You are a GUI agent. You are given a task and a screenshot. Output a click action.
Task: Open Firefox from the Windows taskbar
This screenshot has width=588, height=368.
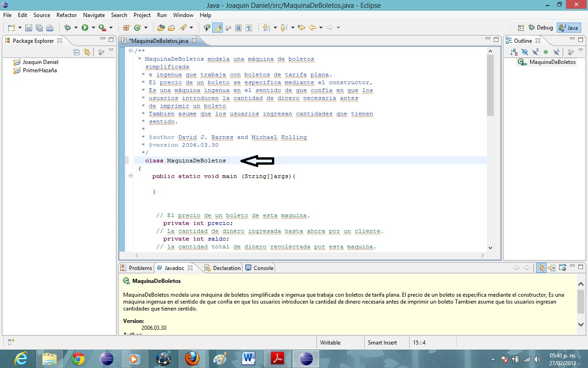192,358
